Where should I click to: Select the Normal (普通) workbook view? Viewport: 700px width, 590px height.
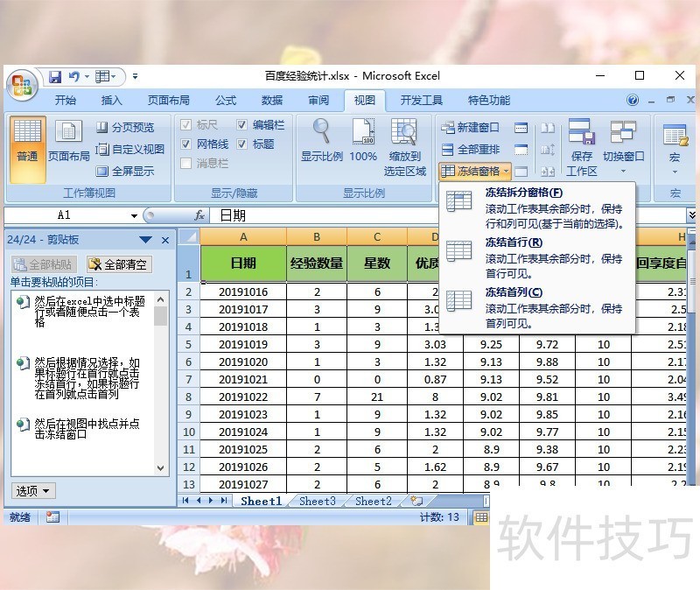28,148
